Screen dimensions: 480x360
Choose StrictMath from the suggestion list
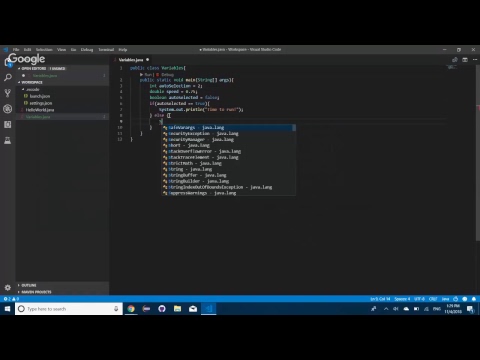pos(229,163)
